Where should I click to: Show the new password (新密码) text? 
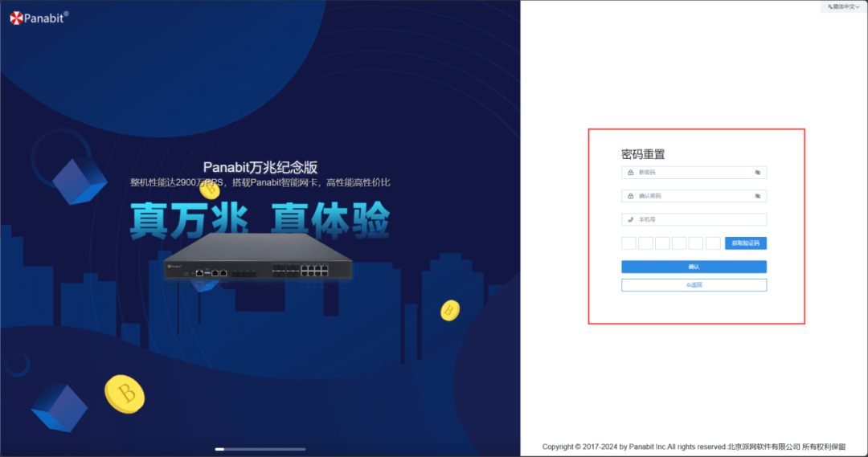757,173
